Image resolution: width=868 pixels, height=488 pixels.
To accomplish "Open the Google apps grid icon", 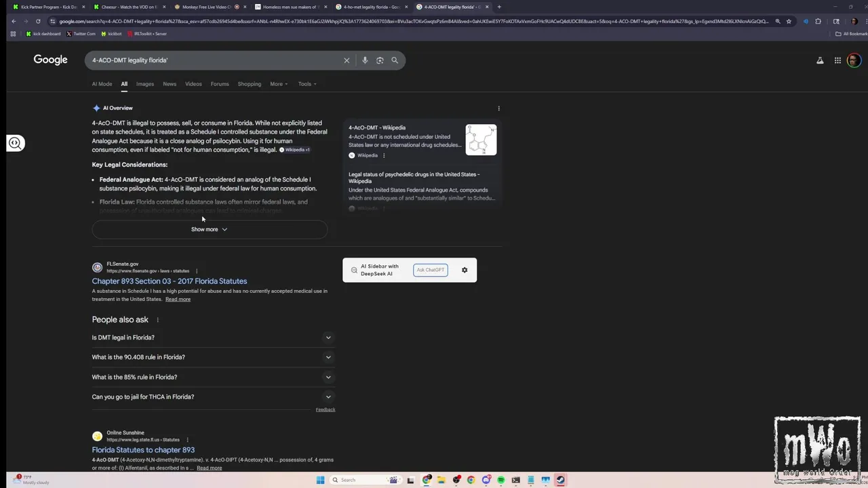I will click(837, 60).
